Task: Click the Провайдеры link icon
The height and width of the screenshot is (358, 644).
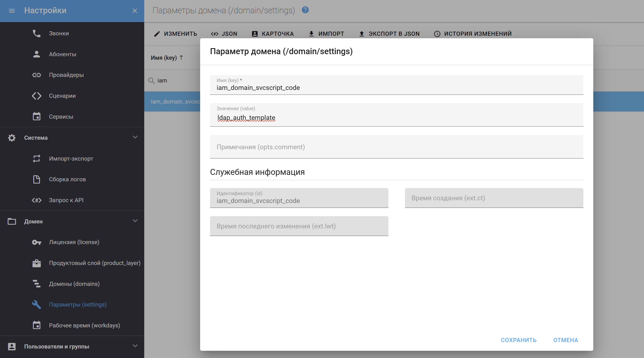Action: tap(36, 75)
